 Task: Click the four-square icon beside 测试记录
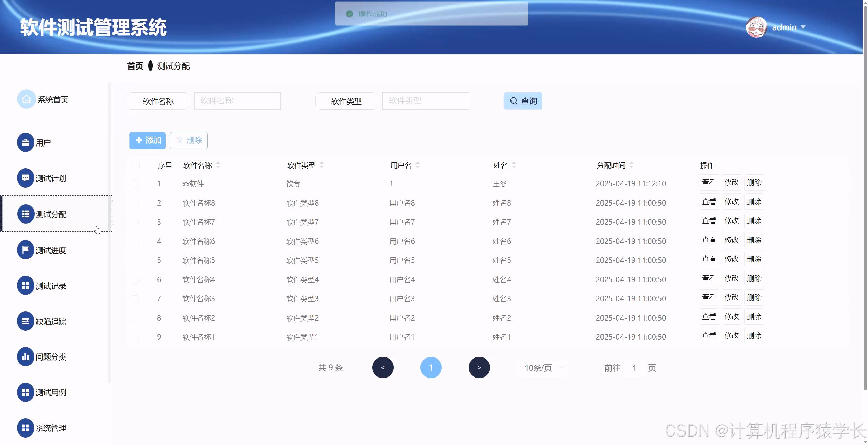(x=25, y=286)
